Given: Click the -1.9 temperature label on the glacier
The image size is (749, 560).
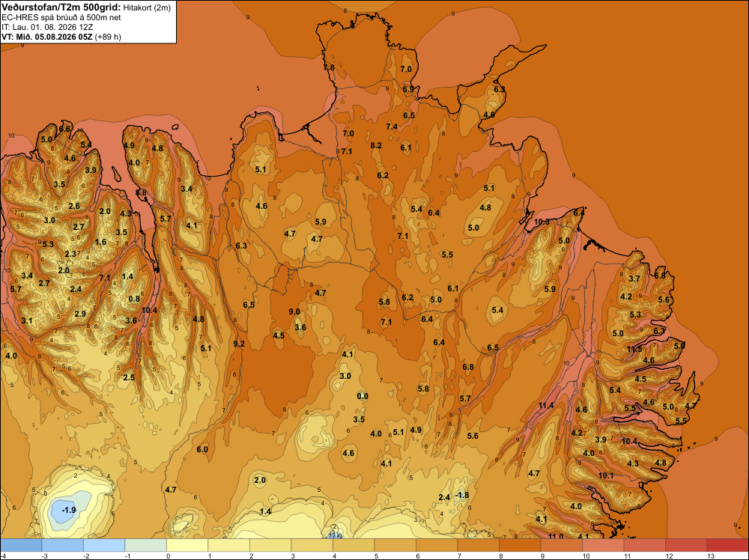Looking at the screenshot, I should (x=69, y=510).
